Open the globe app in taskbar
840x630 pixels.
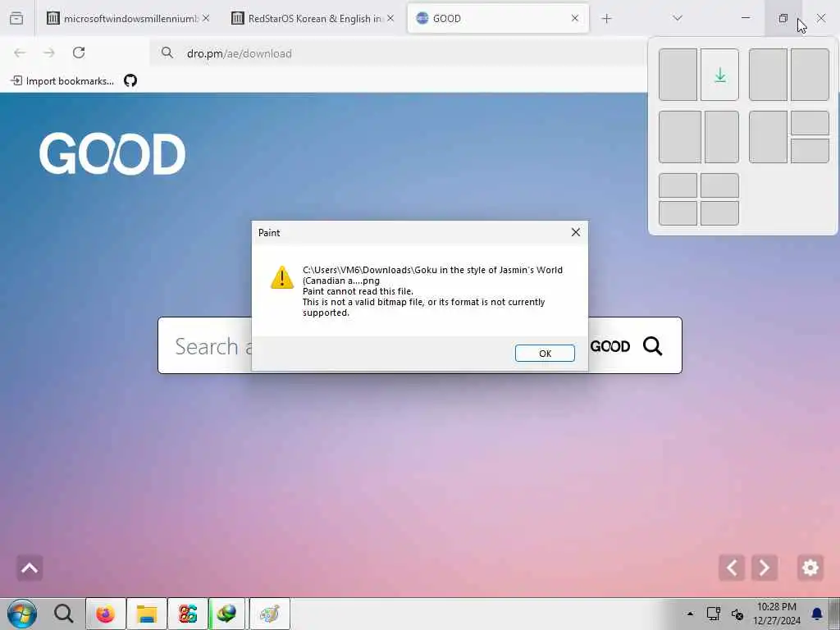point(227,614)
